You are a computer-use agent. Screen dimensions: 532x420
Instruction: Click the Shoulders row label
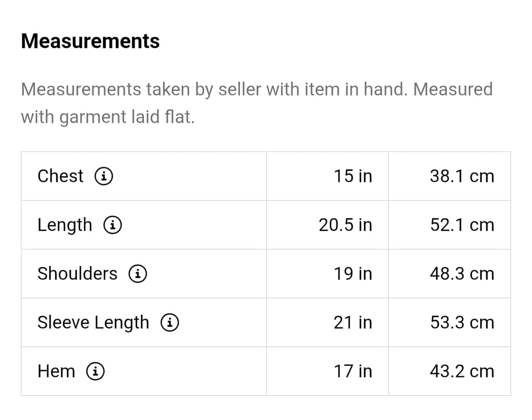coord(77,273)
